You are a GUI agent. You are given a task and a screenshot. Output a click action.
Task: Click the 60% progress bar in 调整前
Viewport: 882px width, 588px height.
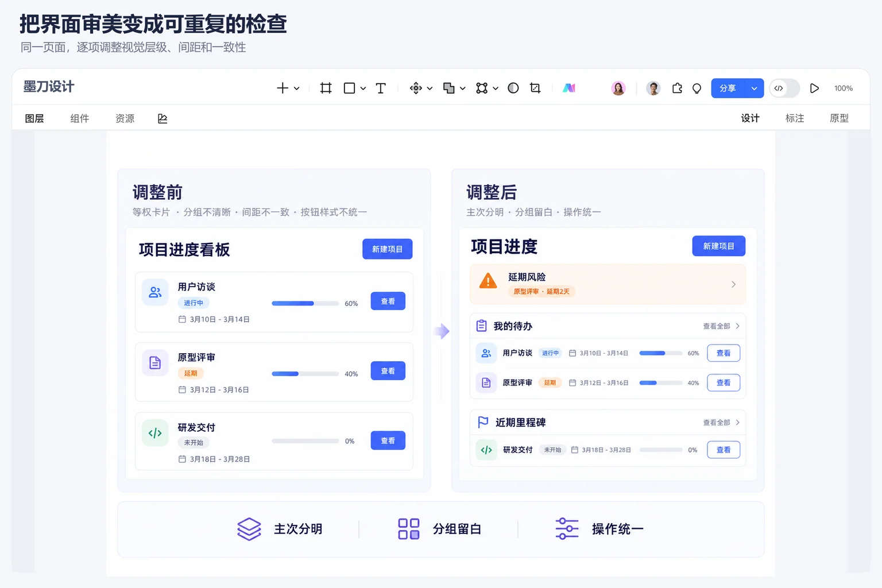(305, 303)
